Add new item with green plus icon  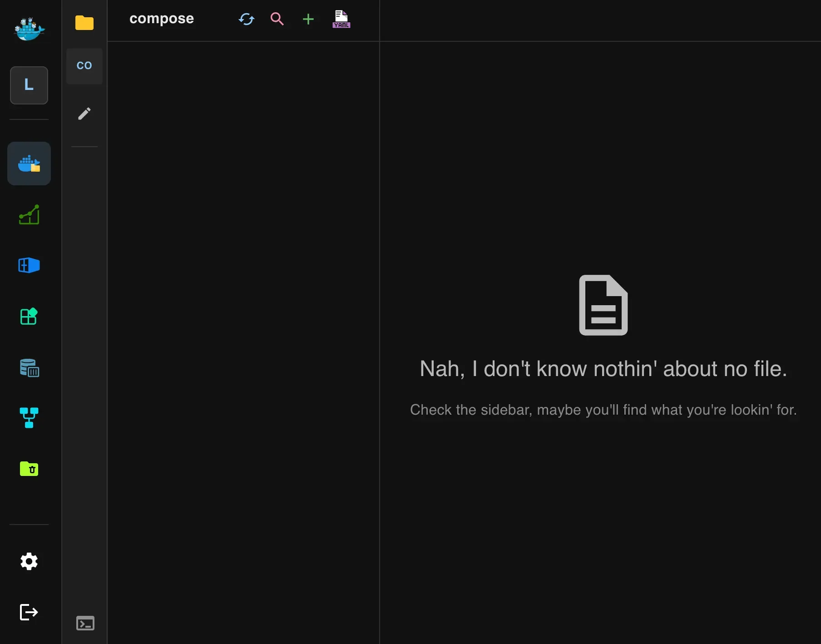coord(308,19)
